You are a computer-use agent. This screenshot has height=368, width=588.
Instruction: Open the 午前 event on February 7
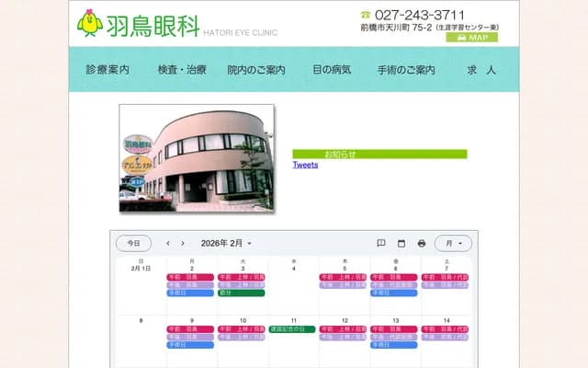click(445, 277)
